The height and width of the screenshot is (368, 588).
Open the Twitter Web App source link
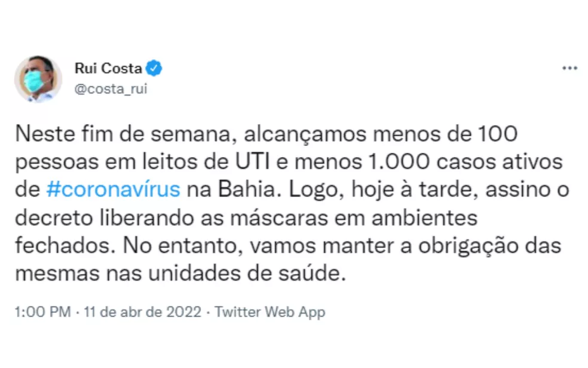click(269, 312)
